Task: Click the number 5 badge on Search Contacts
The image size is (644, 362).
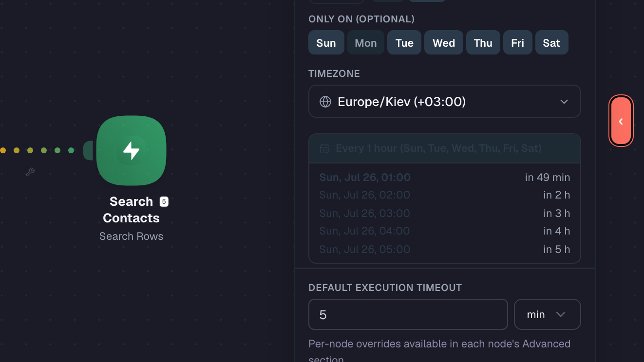Action: (164, 201)
